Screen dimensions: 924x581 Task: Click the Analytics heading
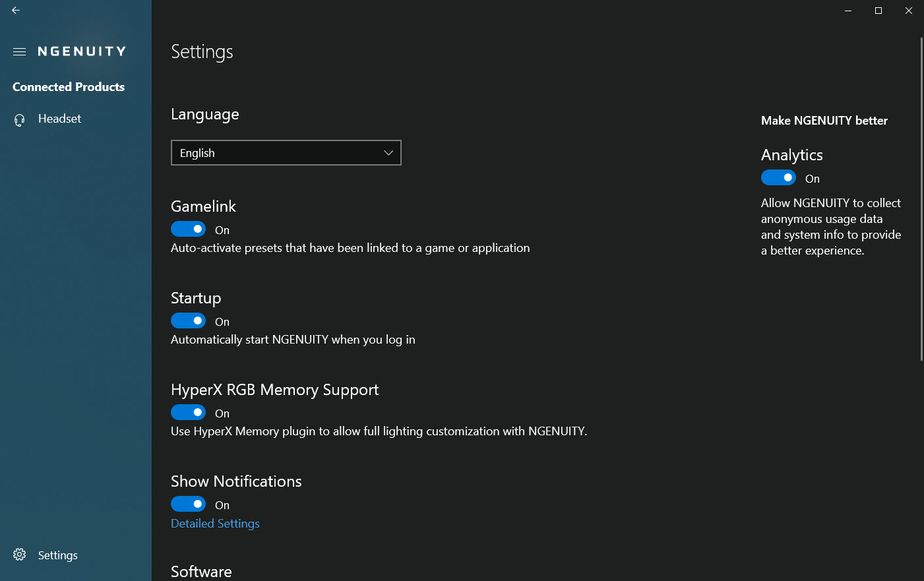(792, 155)
